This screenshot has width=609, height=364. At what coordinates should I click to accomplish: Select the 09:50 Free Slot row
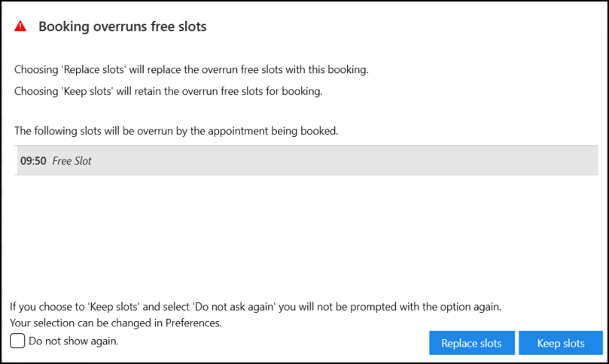click(x=301, y=160)
